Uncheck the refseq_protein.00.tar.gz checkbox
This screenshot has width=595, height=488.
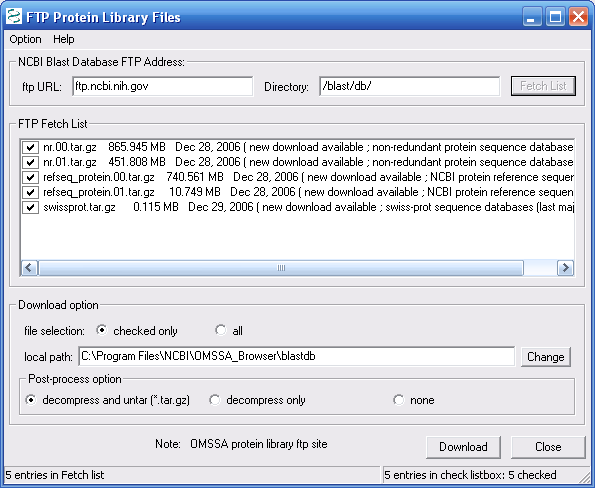[30, 177]
